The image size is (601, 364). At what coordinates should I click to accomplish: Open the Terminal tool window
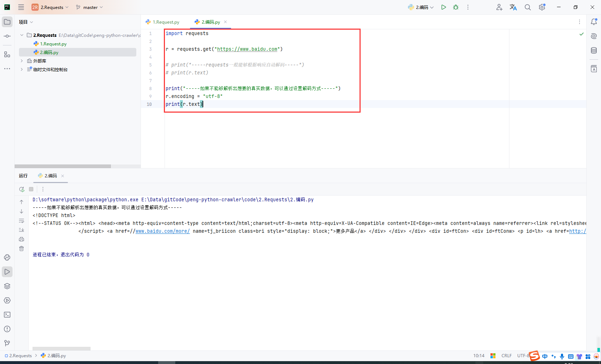[7, 315]
